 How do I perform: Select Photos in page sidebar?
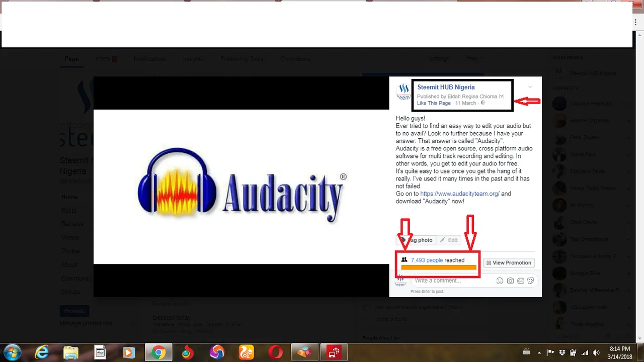tap(70, 251)
